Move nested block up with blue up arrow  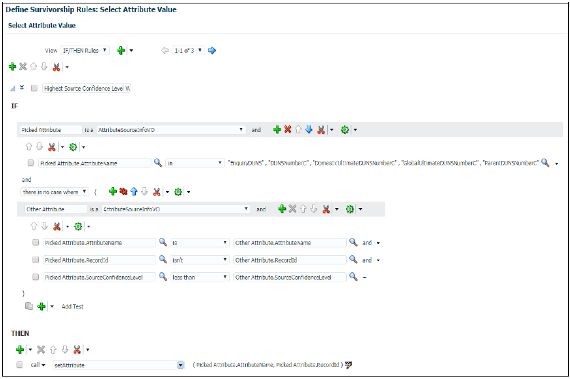[x=134, y=191]
